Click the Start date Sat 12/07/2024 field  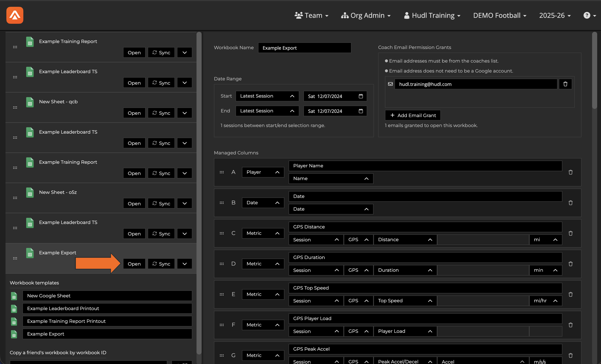point(335,96)
